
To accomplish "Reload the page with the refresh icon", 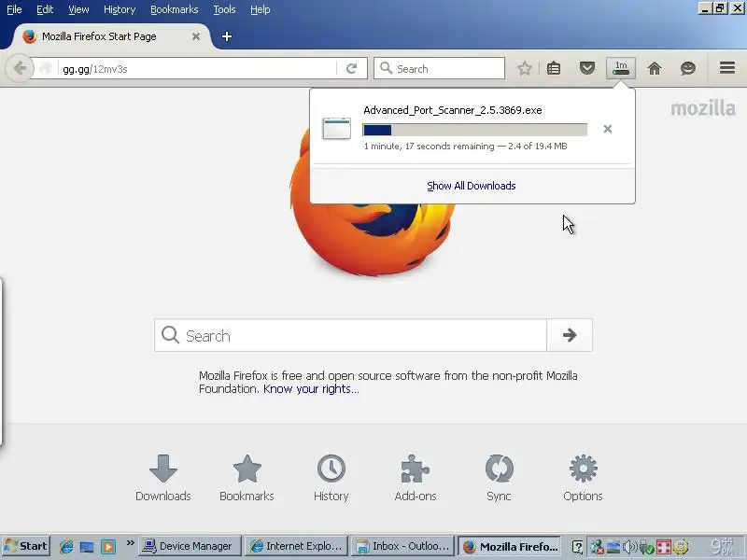I will (352, 68).
